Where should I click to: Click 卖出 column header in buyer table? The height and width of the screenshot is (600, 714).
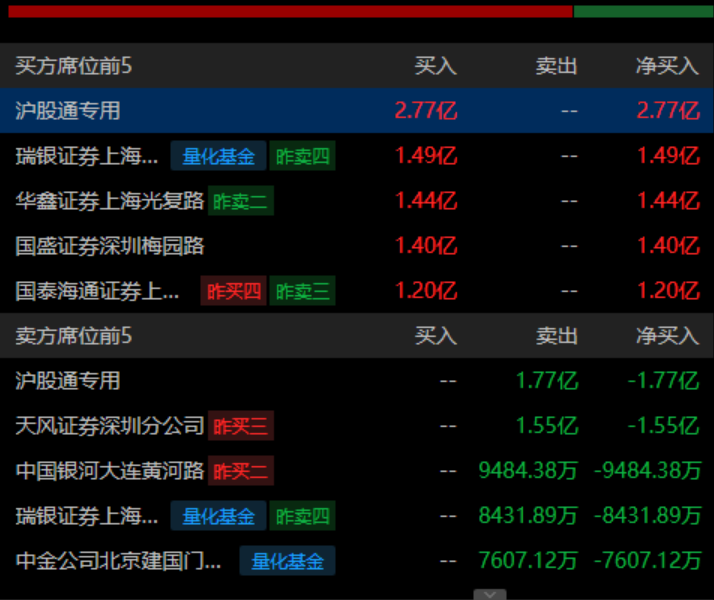[x=556, y=66]
